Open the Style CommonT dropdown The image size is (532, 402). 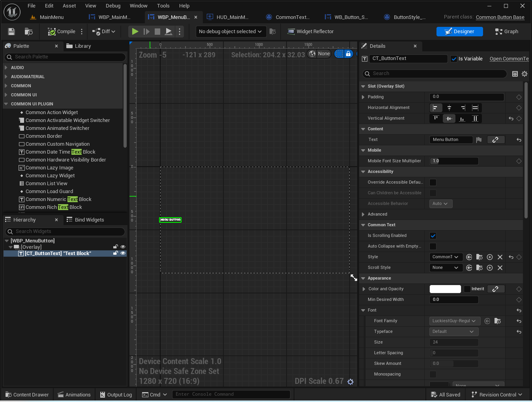[446, 257]
